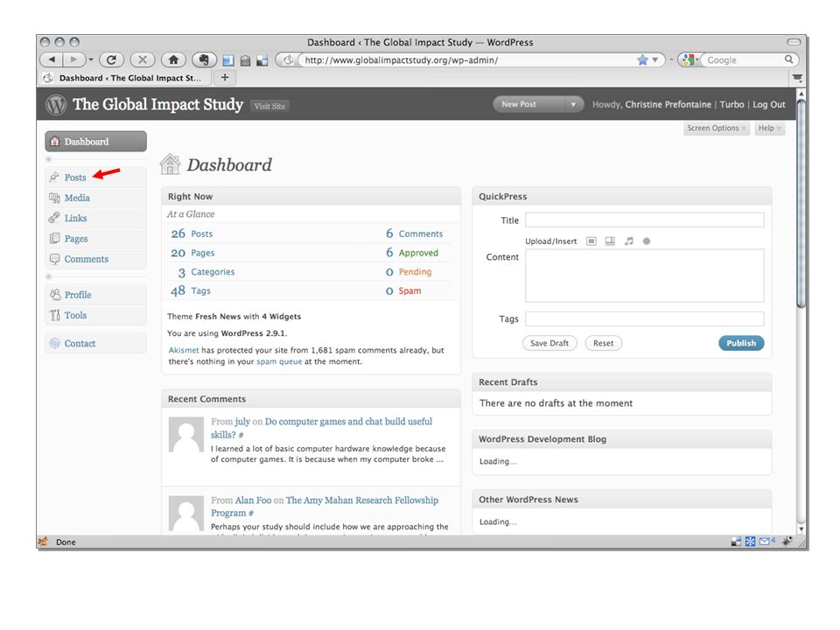Open the Profile menu in the sidebar
Screen dimensions: 840x630
78,295
